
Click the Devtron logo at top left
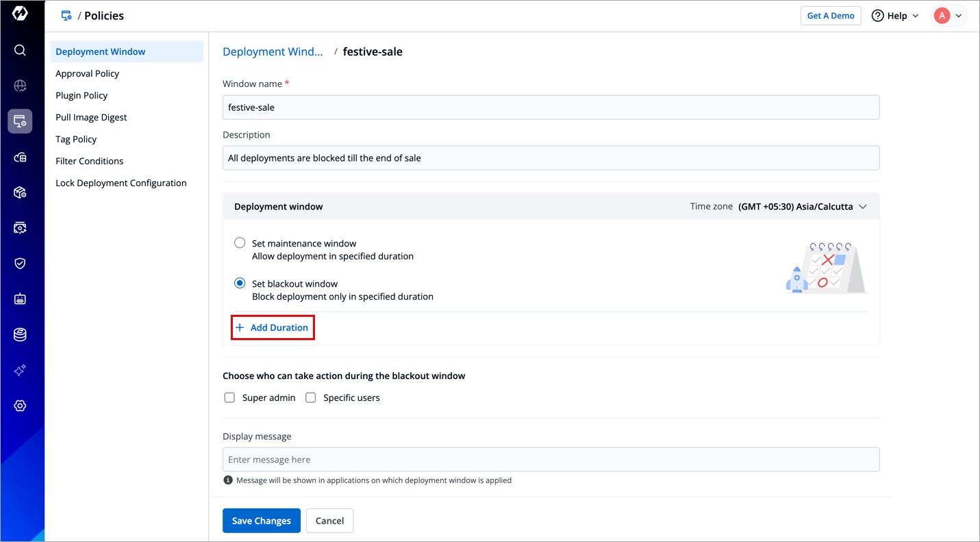tap(20, 14)
